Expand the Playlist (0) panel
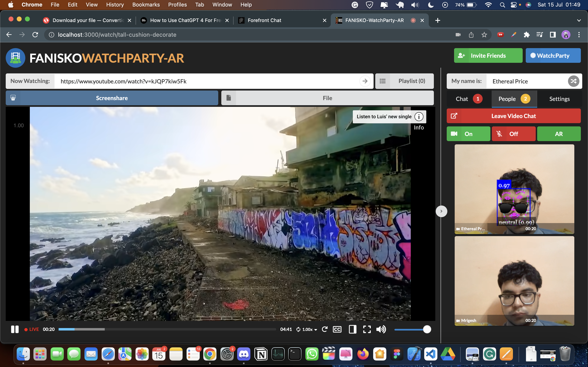The image size is (588, 367). coord(404,81)
